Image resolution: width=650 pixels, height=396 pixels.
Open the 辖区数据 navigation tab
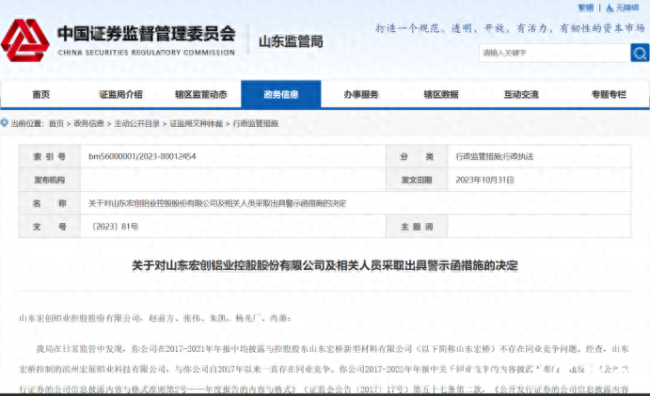(441, 95)
